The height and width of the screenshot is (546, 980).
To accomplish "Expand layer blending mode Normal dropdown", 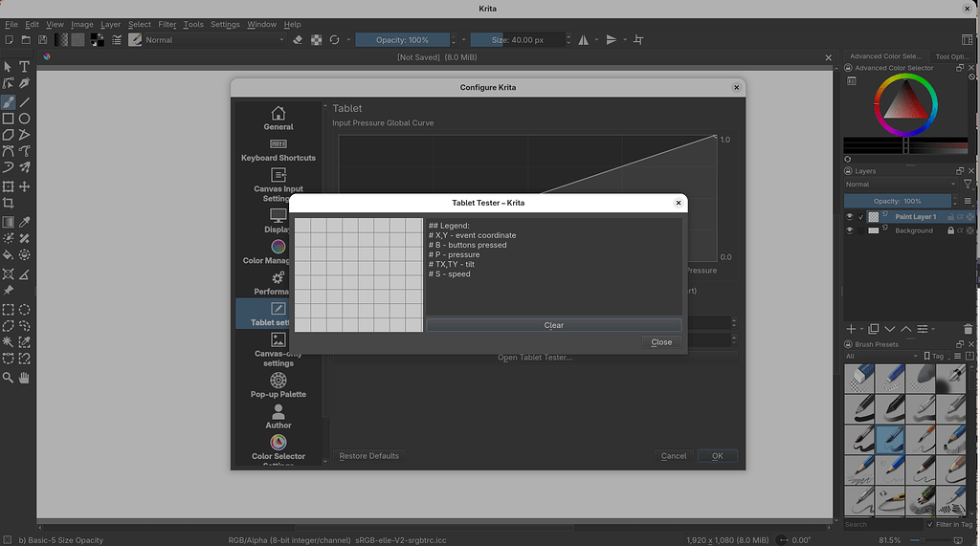I will [901, 185].
